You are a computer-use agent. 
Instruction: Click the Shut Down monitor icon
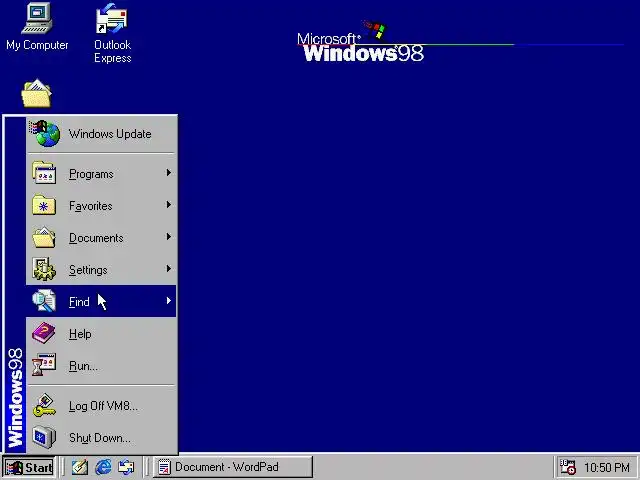[x=44, y=437]
